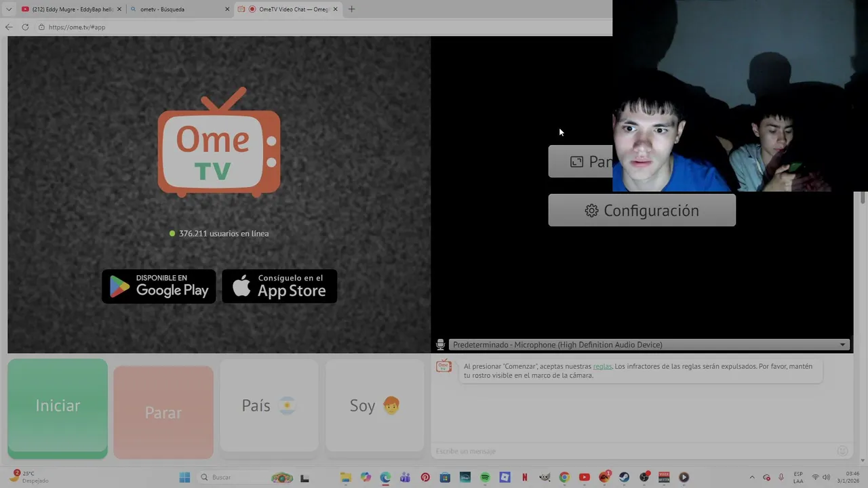
Task: Close the Eddy Mugre YouTube tab
Action: [119, 9]
